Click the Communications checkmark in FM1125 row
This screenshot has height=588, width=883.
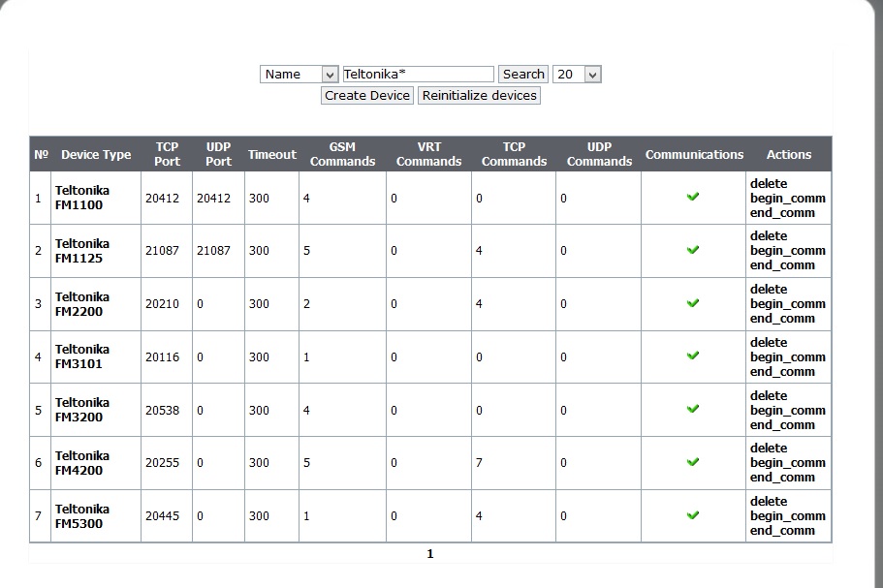[x=692, y=250]
